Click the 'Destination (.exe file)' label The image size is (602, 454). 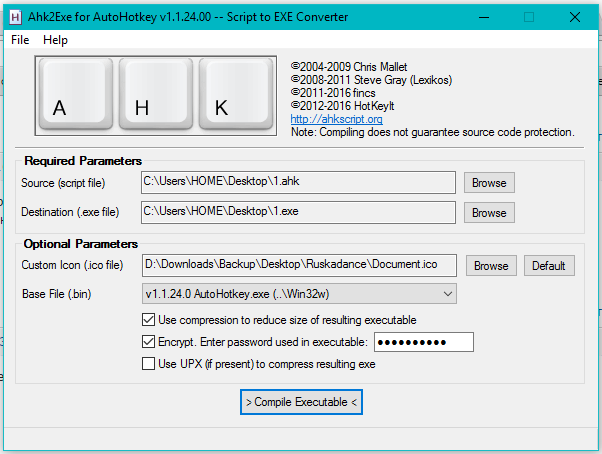click(x=70, y=212)
